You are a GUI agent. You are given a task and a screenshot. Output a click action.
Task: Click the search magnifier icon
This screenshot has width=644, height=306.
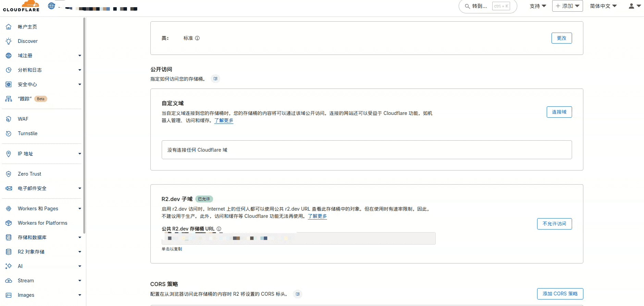pyautogui.click(x=467, y=6)
